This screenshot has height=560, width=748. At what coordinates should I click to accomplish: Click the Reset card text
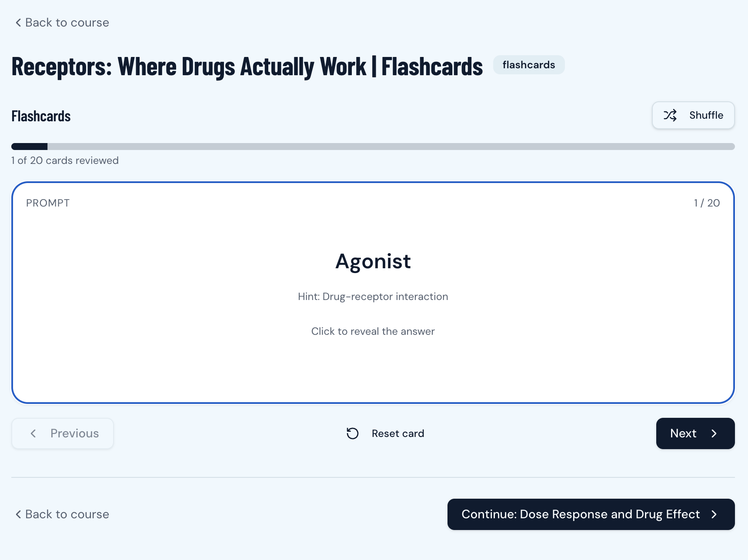[x=398, y=433]
